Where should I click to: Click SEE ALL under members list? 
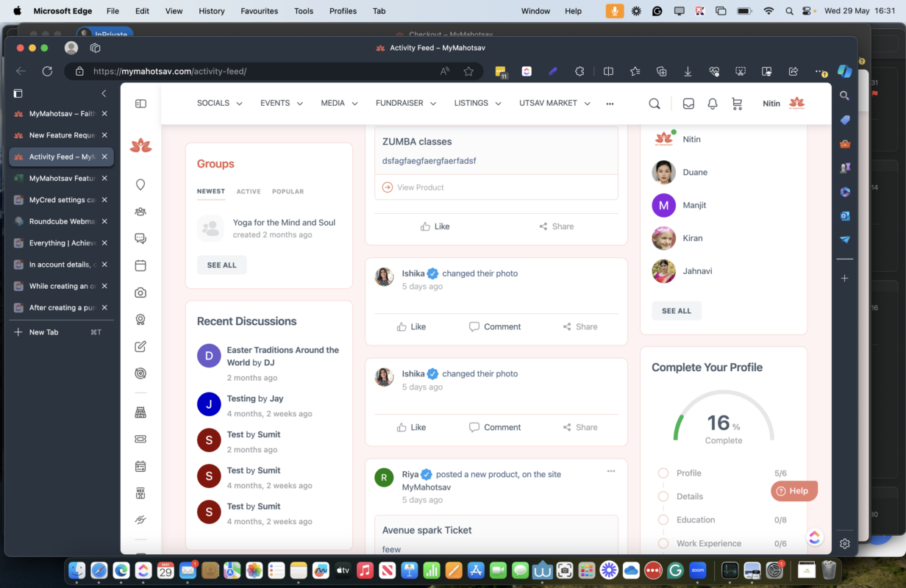[x=677, y=311]
